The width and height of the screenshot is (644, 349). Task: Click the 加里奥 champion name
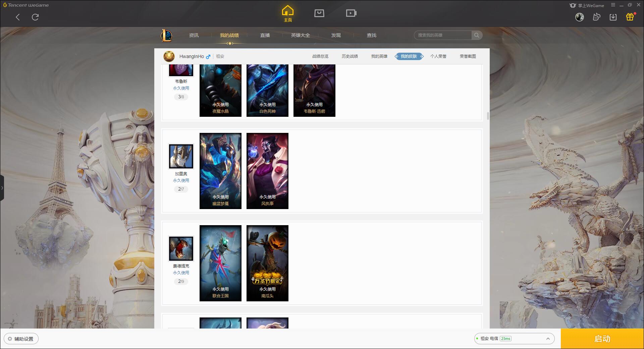pyautogui.click(x=181, y=174)
